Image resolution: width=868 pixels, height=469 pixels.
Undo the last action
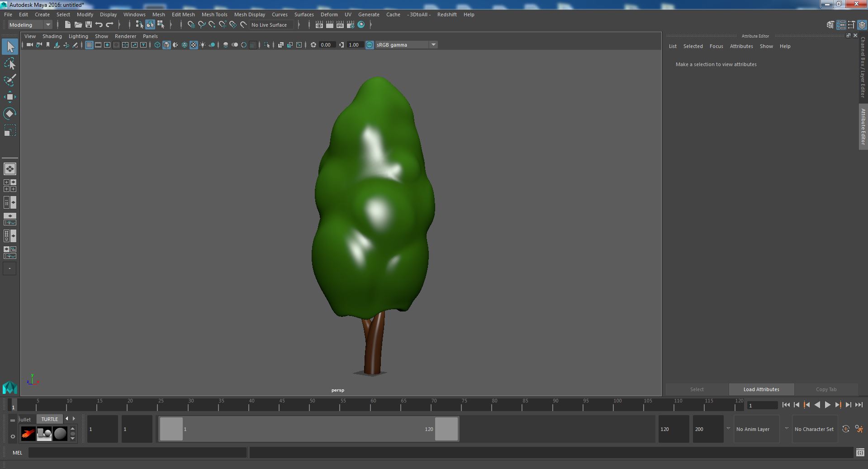(x=99, y=25)
